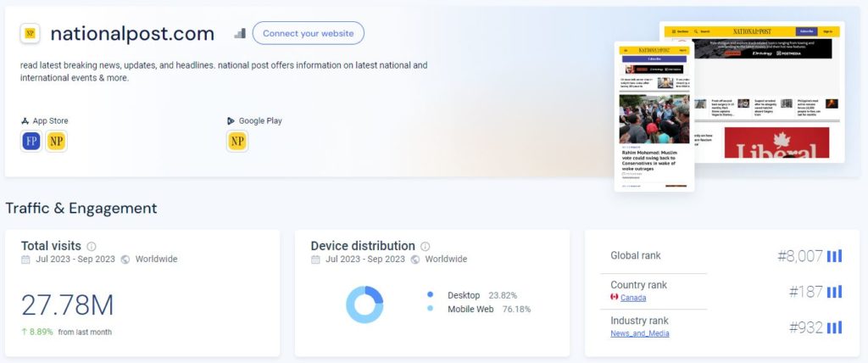
Task: Open the NP app under Google Play
Action: 237,142
